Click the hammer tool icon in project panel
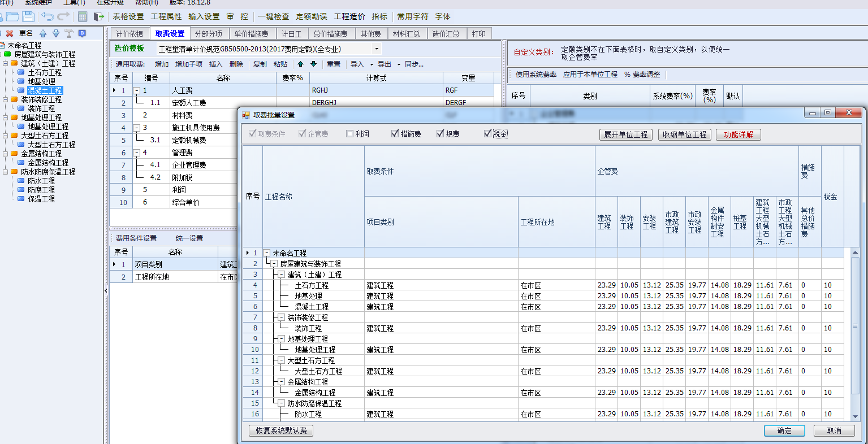Screen dimensions: 868x444 click(x=69, y=33)
